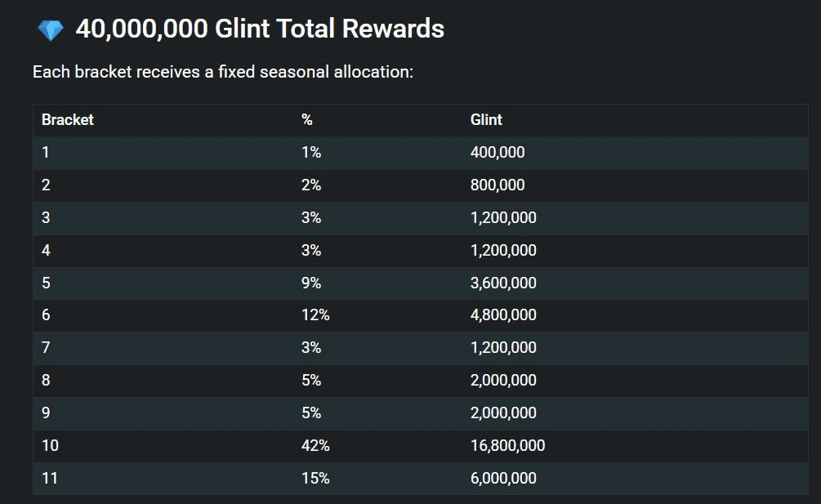821x504 pixels.
Task: Click the 400,000 Glint cell
Action: (498, 153)
